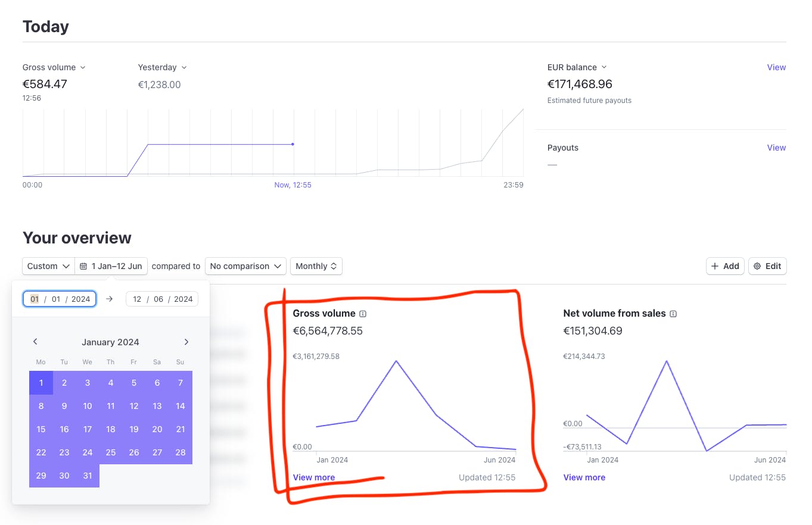This screenshot has height=525, width=812.
Task: Expand the EUR balance dropdown
Action: pyautogui.click(x=576, y=67)
